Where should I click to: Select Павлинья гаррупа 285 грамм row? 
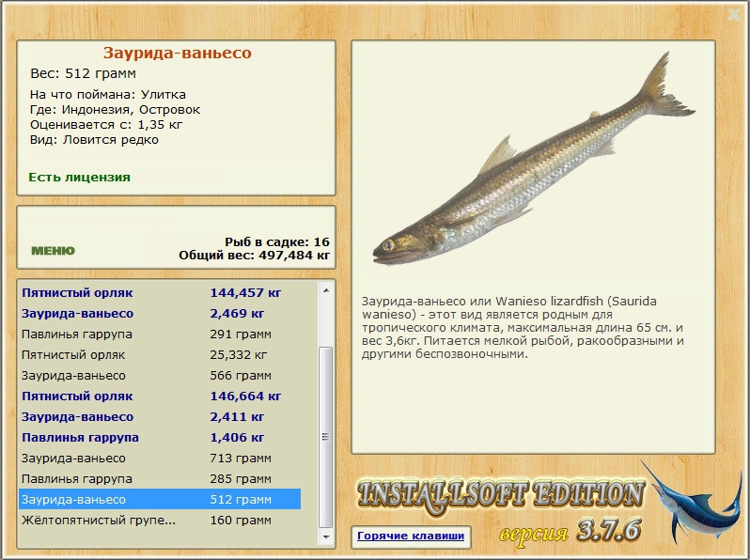click(x=160, y=478)
